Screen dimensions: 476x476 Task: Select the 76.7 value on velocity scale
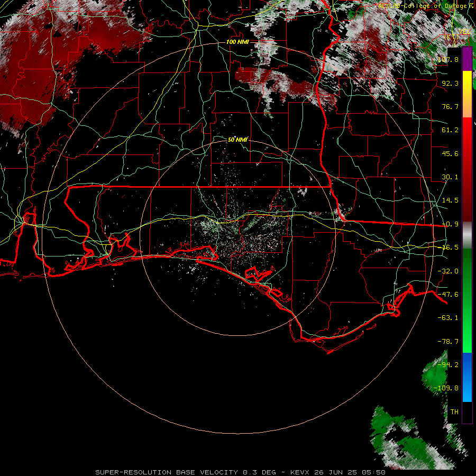(450, 106)
